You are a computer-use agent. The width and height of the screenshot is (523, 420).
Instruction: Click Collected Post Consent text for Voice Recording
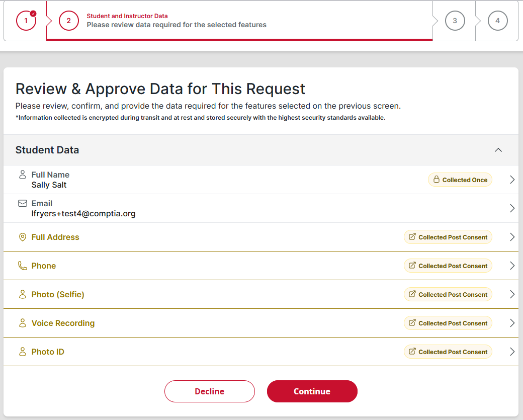click(453, 323)
